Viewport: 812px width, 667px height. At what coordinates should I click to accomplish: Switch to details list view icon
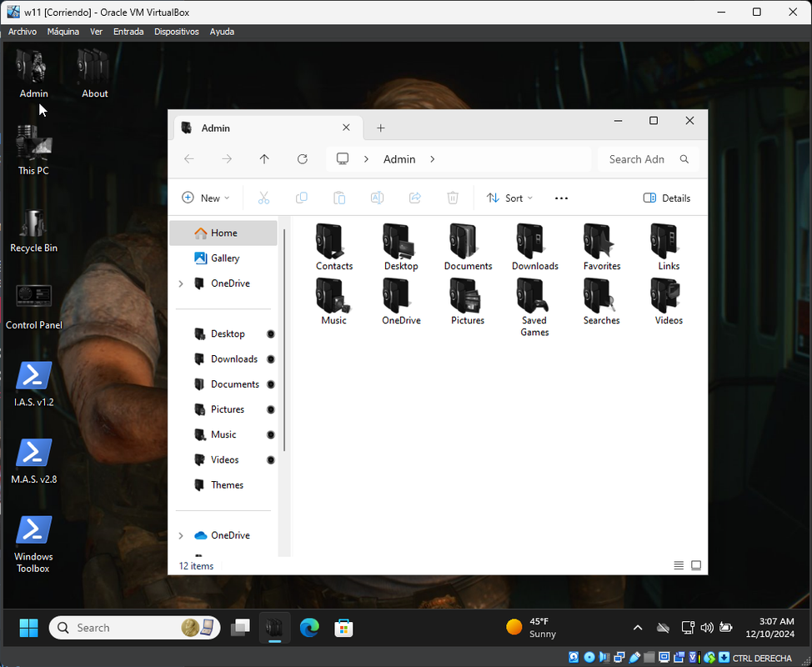[x=679, y=565]
